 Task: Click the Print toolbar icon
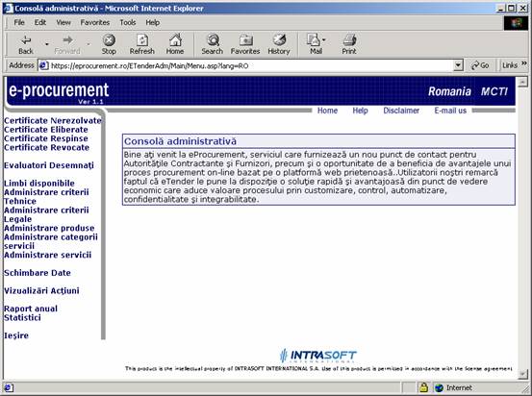coord(349,40)
